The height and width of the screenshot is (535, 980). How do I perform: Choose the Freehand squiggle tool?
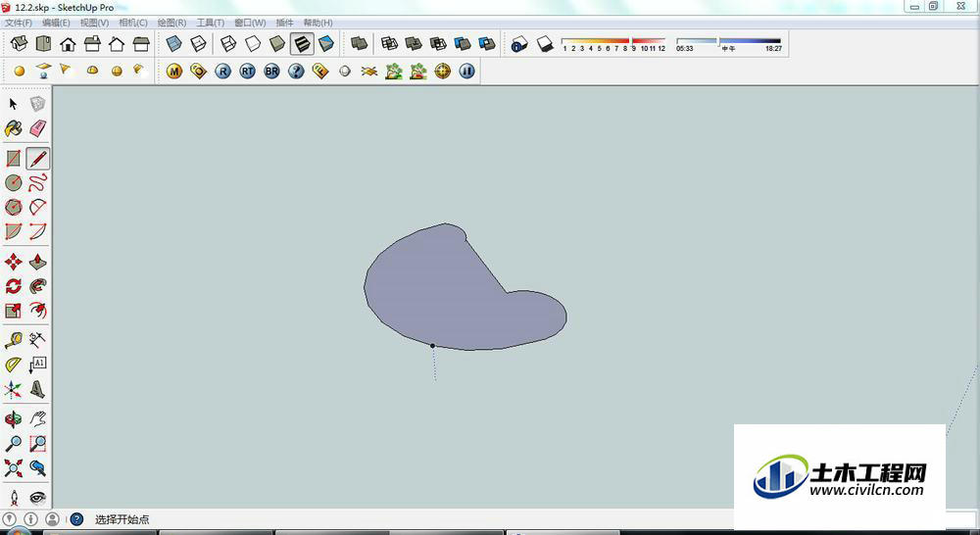pyautogui.click(x=37, y=182)
